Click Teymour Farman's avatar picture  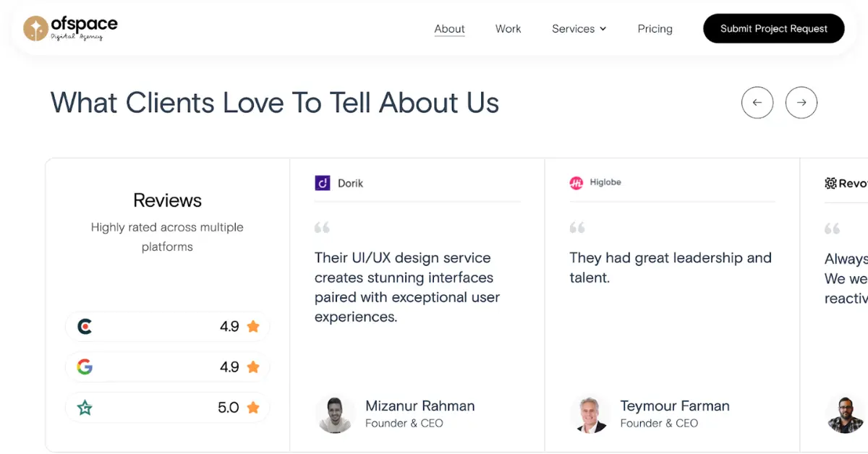(590, 414)
